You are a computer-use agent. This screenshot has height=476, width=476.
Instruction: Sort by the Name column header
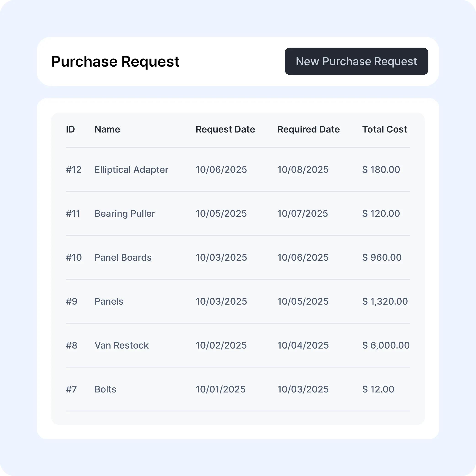coord(107,129)
